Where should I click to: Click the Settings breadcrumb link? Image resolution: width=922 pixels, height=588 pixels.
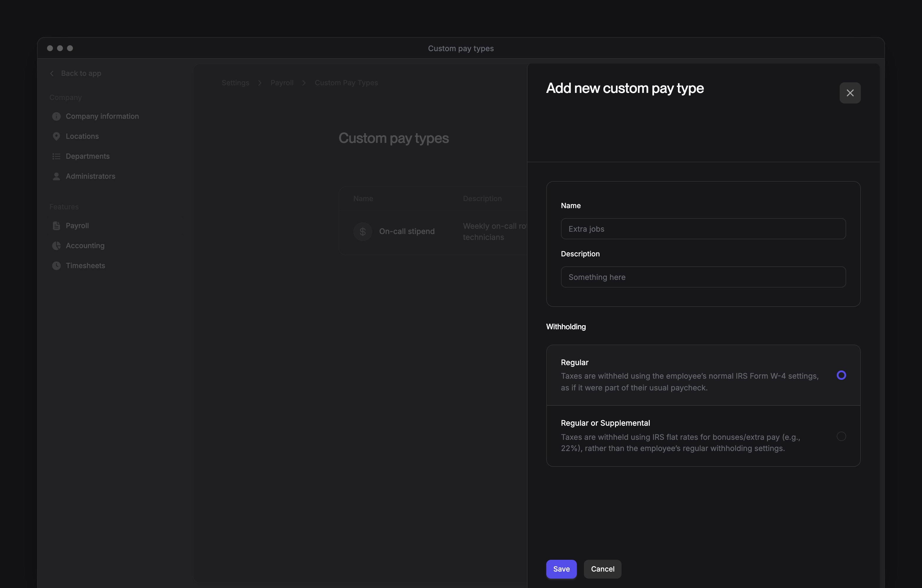(235, 83)
